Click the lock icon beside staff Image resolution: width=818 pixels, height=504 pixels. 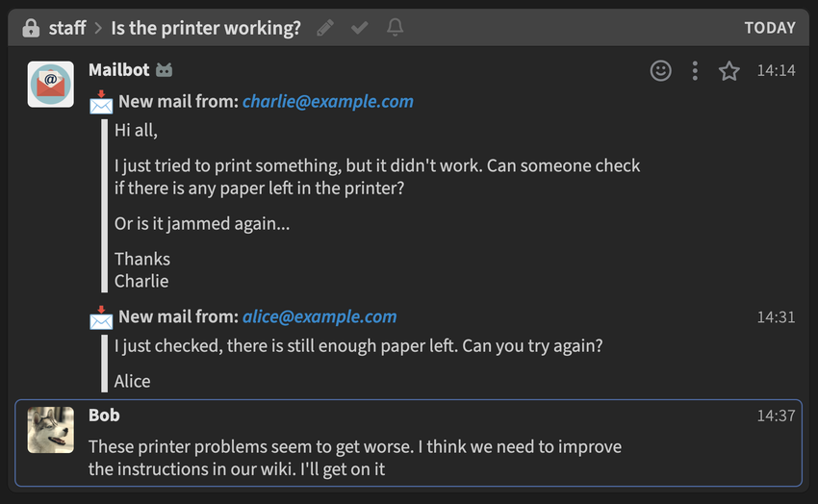[x=31, y=28]
